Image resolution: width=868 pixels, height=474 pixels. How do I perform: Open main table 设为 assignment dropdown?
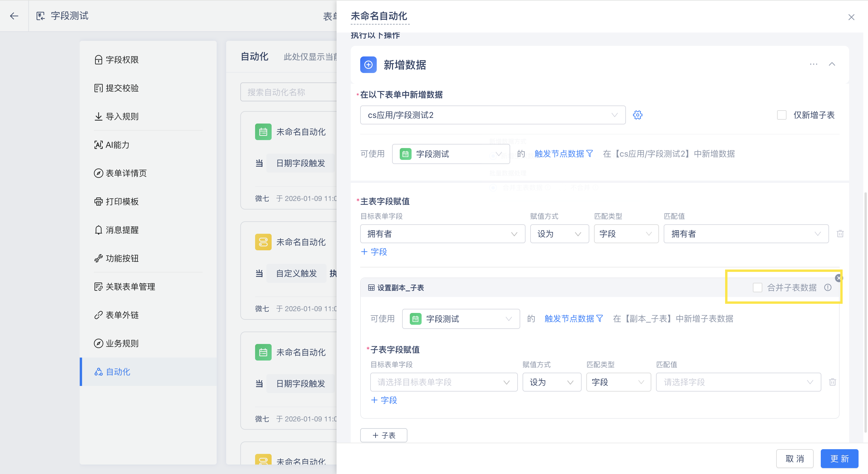pos(559,234)
